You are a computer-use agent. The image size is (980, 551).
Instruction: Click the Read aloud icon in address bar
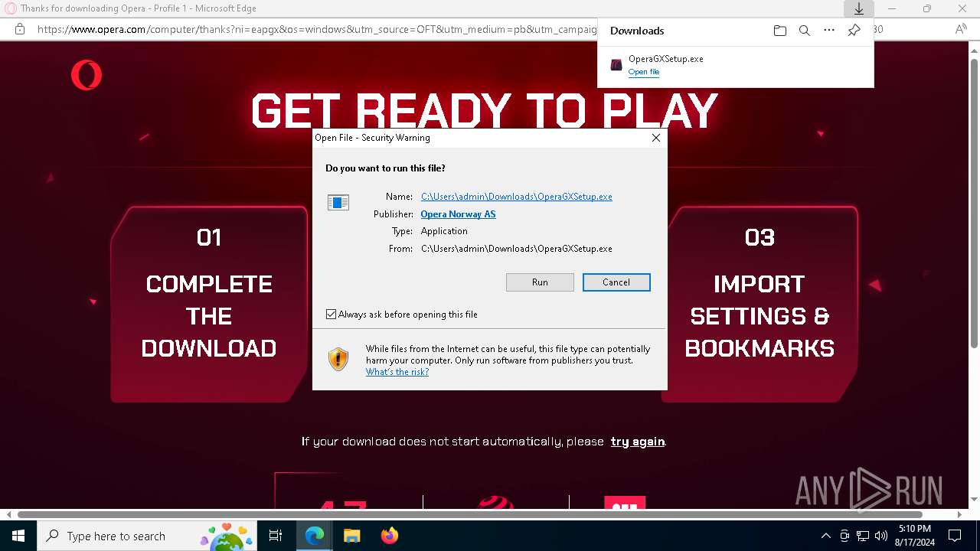pyautogui.click(x=961, y=29)
